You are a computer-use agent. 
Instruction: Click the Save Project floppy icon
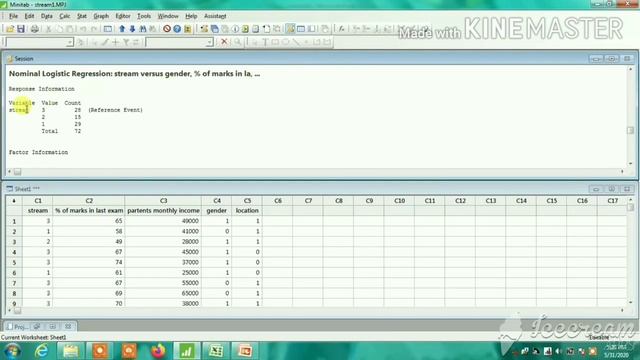(x=20, y=29)
